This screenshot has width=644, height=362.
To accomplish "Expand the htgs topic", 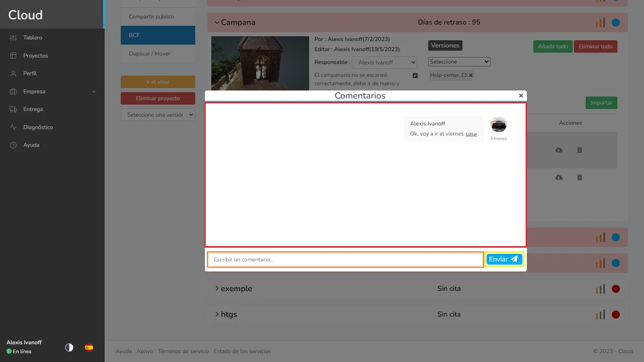I will (x=217, y=314).
